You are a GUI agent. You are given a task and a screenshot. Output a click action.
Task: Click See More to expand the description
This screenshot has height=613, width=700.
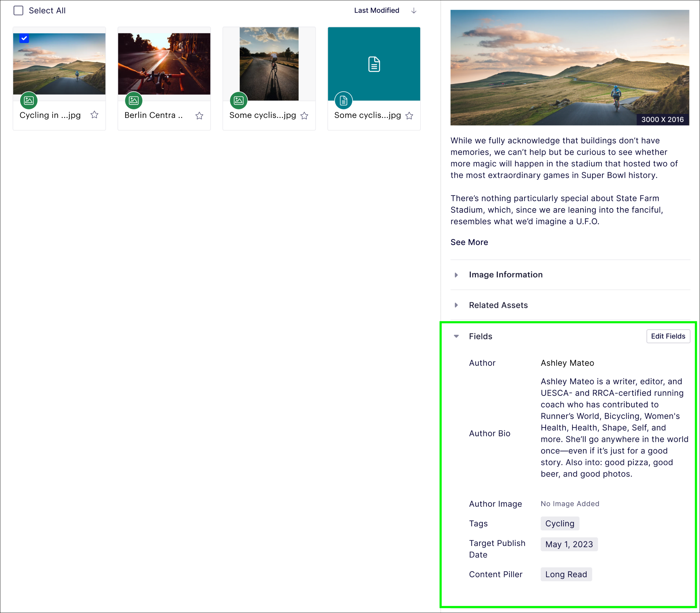(469, 242)
